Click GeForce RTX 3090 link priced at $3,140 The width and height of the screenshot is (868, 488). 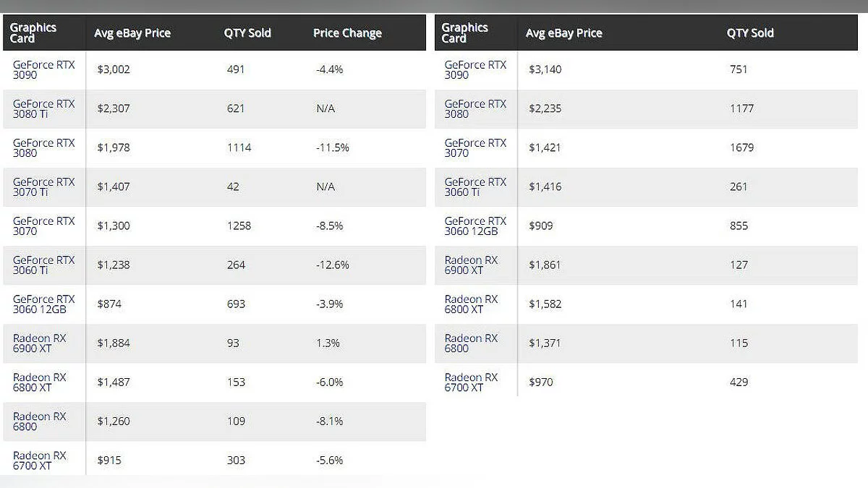[475, 70]
